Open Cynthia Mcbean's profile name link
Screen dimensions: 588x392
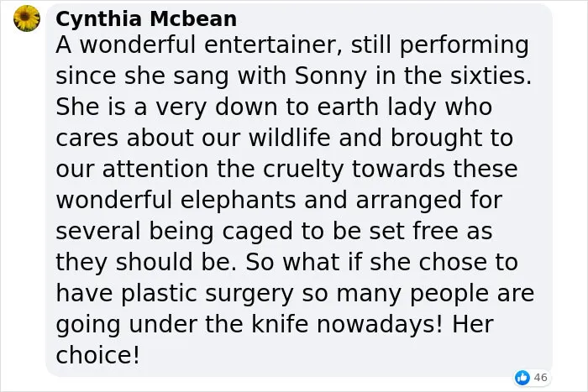146,18
